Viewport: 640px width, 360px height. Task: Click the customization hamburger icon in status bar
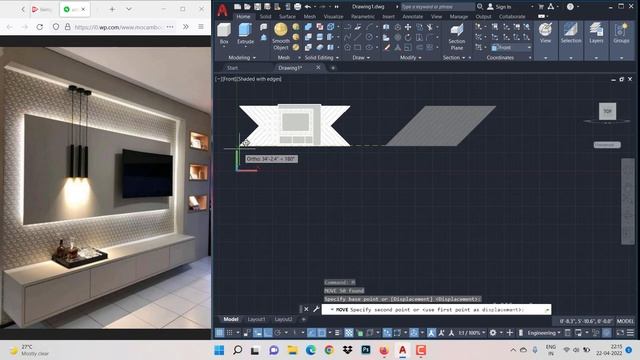(x=630, y=333)
